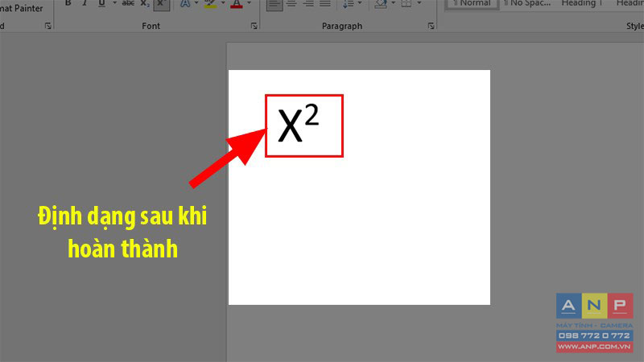Justify the paragraph text

coord(325,3)
